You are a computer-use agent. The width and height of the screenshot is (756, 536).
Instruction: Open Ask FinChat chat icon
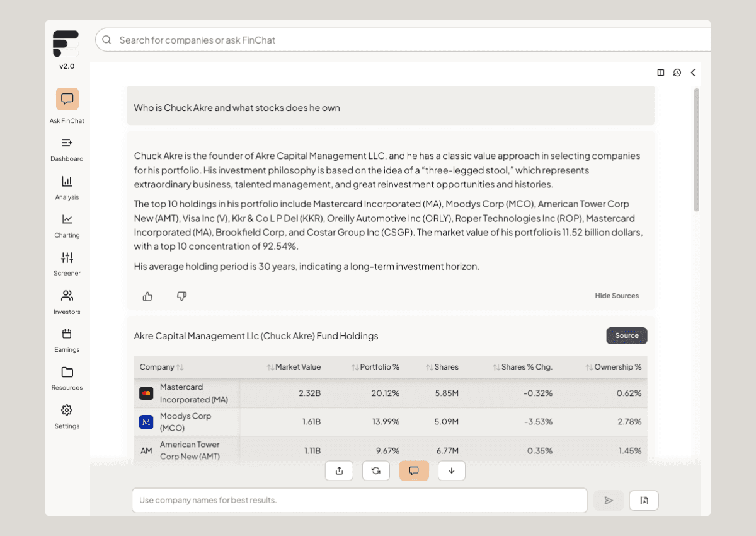67,99
